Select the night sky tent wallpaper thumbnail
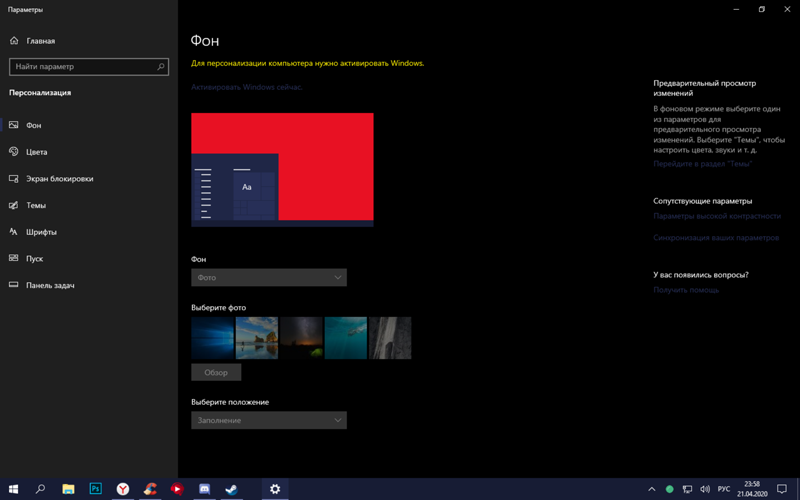Image resolution: width=800 pixels, height=500 pixels. click(x=301, y=338)
